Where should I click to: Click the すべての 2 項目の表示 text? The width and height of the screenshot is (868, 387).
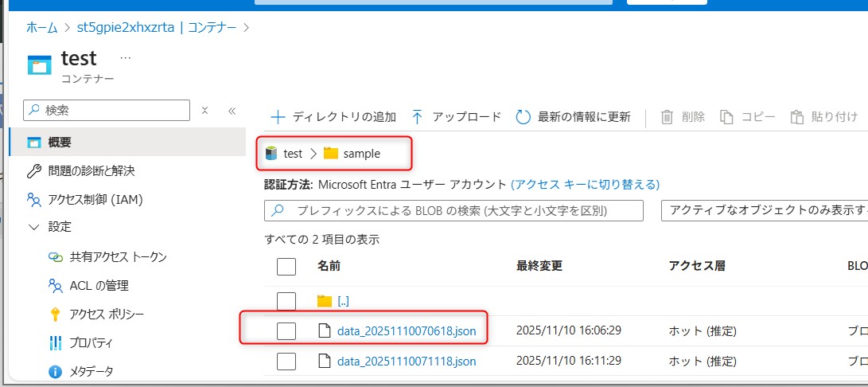321,240
